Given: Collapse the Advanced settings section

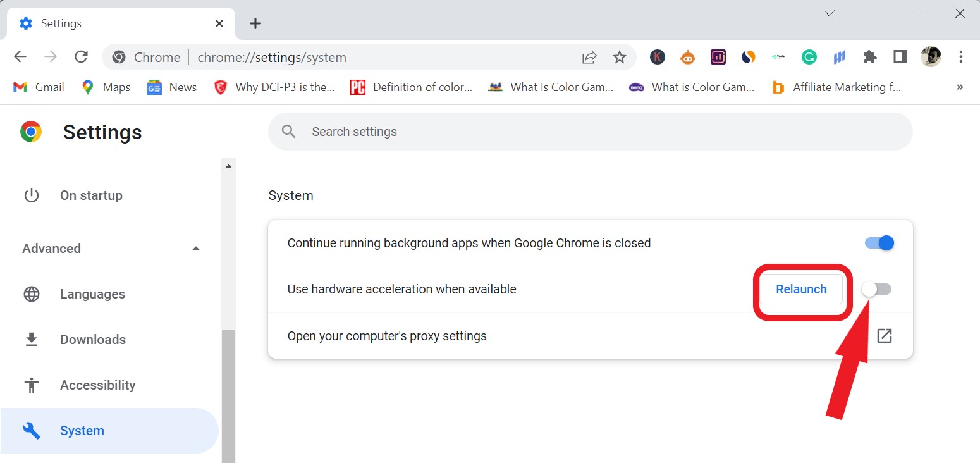Looking at the screenshot, I should pos(196,248).
